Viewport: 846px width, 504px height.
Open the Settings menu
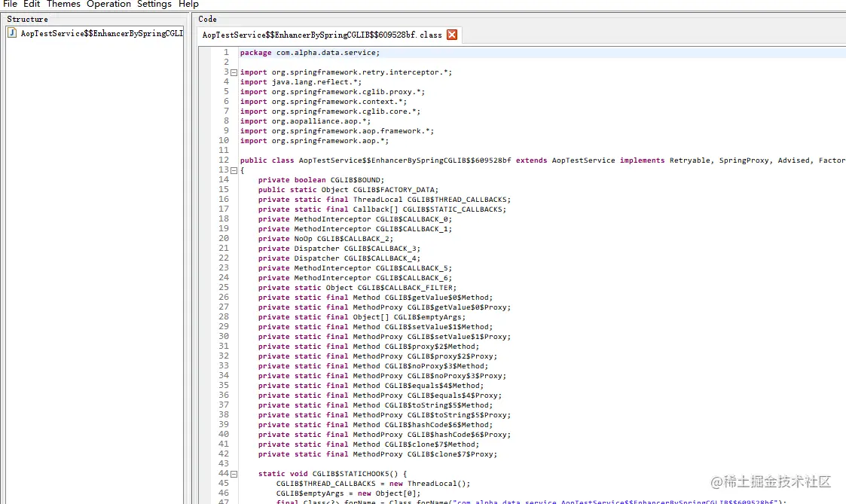(154, 5)
